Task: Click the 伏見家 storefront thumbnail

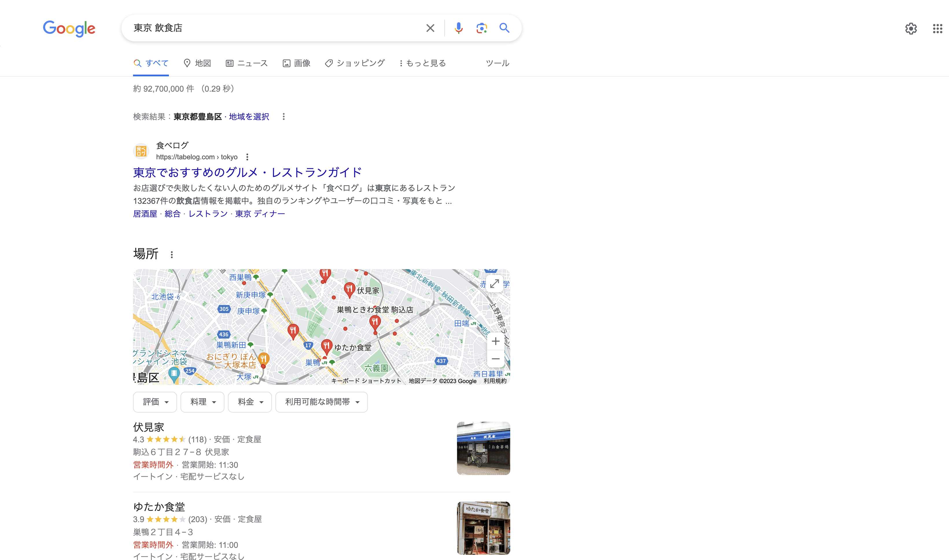Action: click(x=483, y=448)
